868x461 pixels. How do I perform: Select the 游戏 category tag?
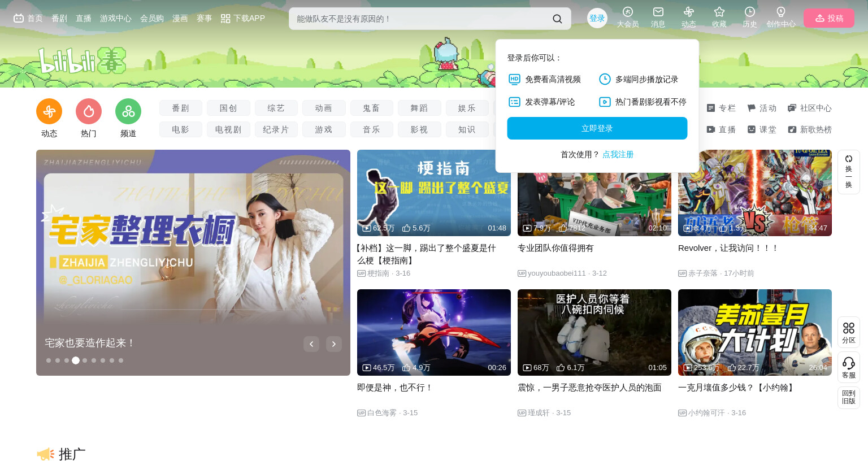(x=324, y=129)
